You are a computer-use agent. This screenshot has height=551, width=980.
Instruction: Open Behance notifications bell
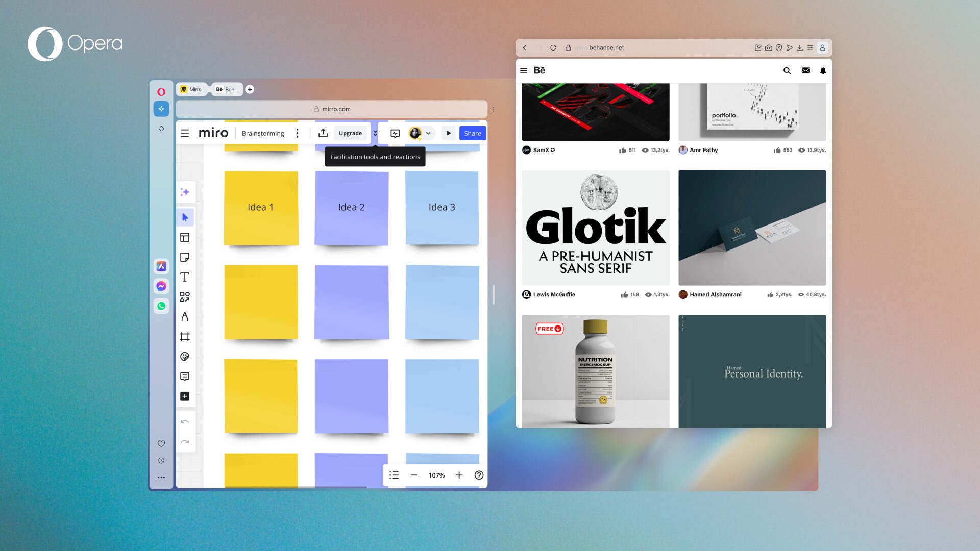(x=823, y=70)
